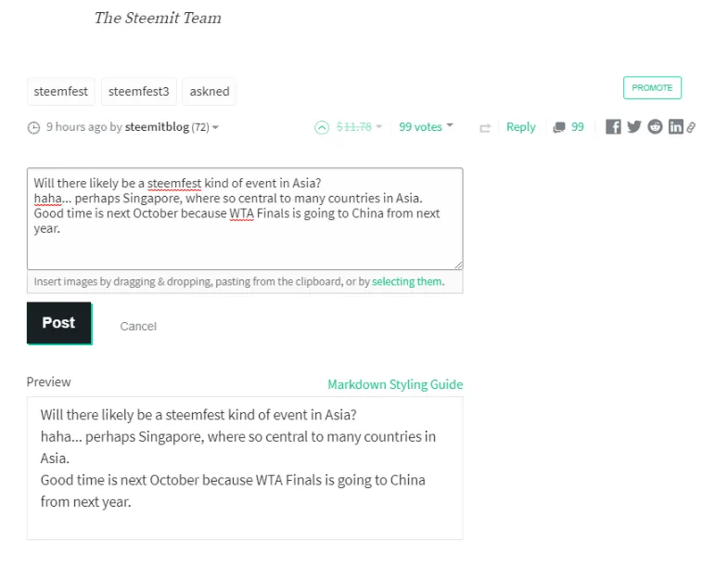This screenshot has width=728, height=568.
Task: Click preview line 'Will there likely be a steemfest'
Action: tap(198, 415)
